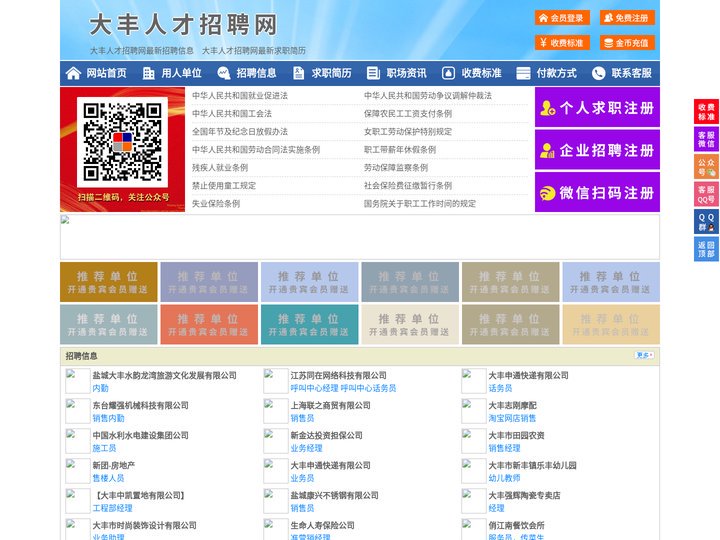Viewport: 720px width, 540px height.
Task: Click the 更多 link in 招聘信息 header
Action: 644,355
